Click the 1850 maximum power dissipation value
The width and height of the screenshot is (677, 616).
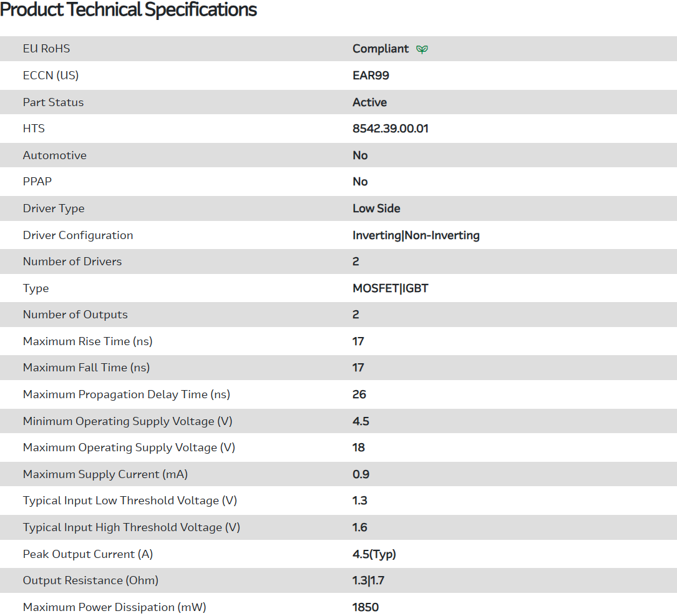[366, 607]
